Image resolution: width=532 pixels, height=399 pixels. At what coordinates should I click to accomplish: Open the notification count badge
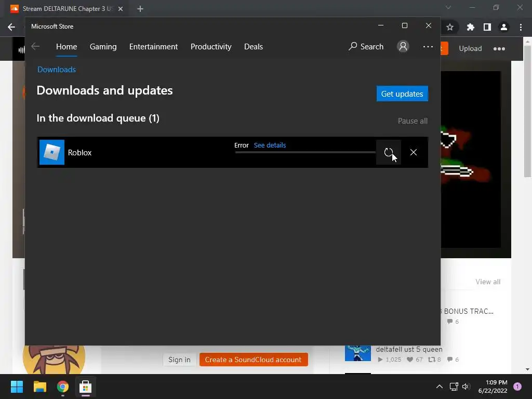pos(517,387)
